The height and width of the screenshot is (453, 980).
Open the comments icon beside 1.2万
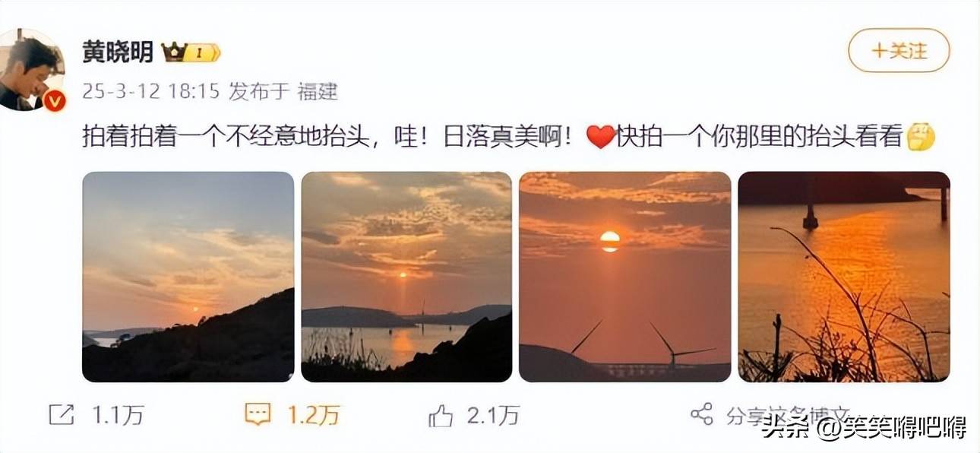coord(258,414)
